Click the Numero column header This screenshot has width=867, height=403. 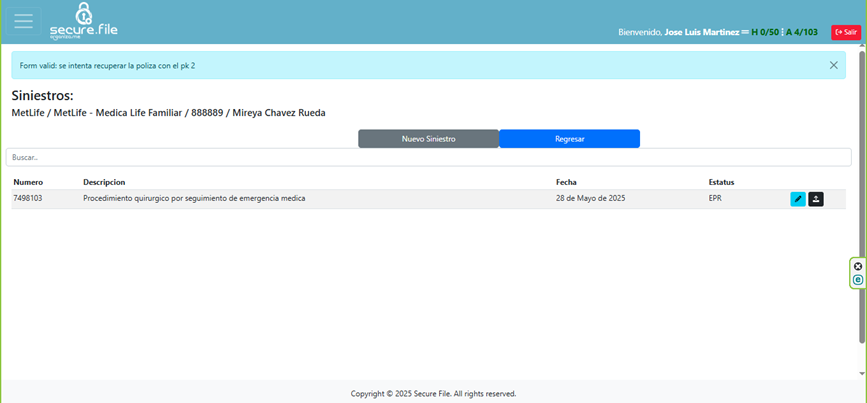[28, 182]
